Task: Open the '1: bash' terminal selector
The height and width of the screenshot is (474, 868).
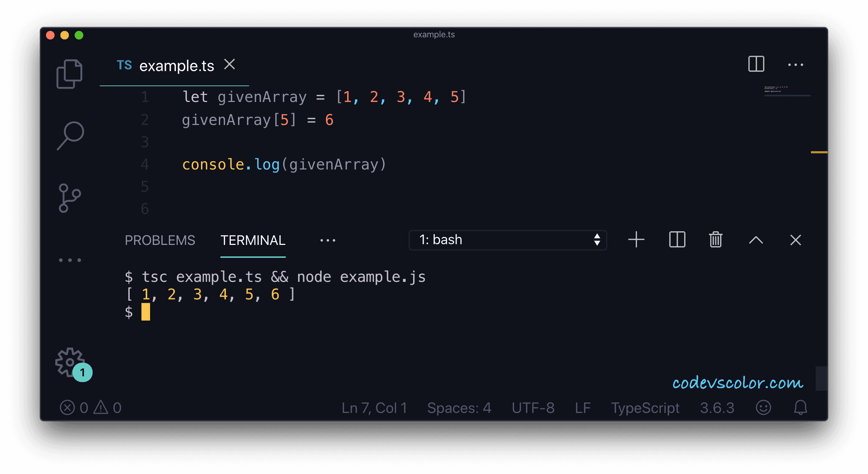Action: pyautogui.click(x=507, y=240)
